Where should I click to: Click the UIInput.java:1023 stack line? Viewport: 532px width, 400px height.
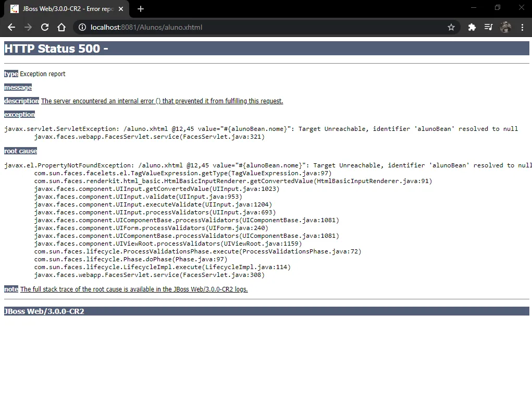point(157,189)
